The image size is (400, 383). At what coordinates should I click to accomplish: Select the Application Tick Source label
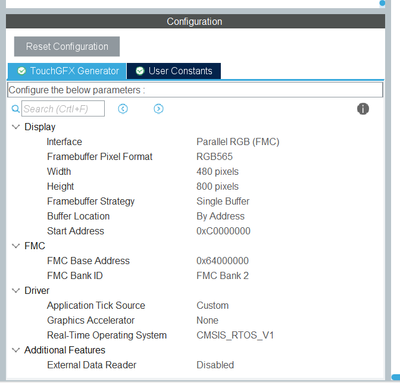tap(96, 305)
